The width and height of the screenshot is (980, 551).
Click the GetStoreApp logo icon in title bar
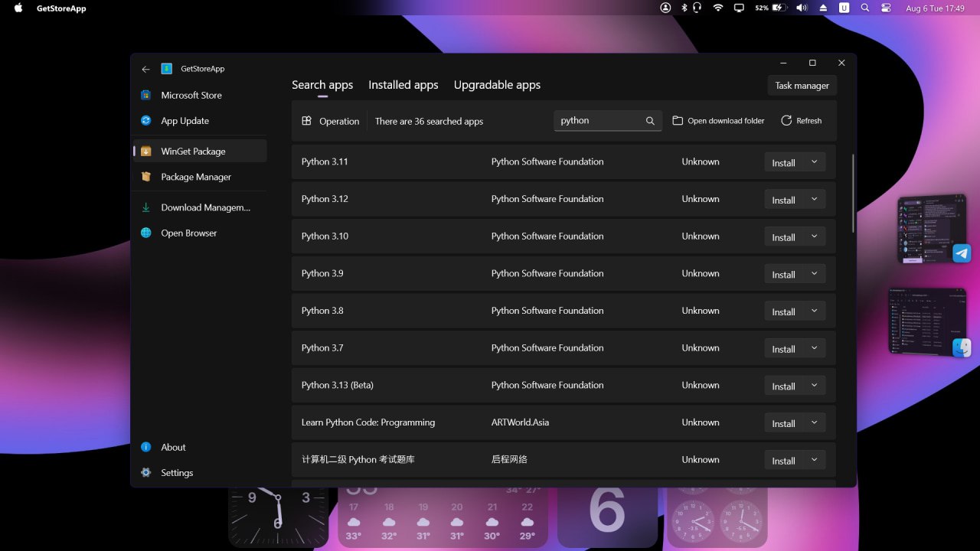tap(167, 69)
